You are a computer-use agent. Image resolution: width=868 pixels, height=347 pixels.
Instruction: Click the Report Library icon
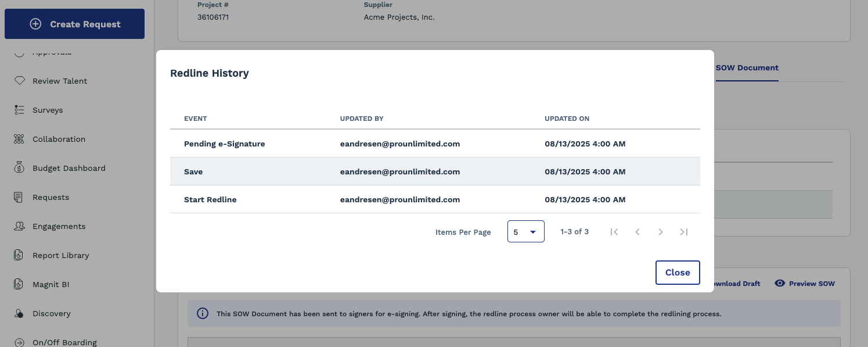pyautogui.click(x=20, y=255)
